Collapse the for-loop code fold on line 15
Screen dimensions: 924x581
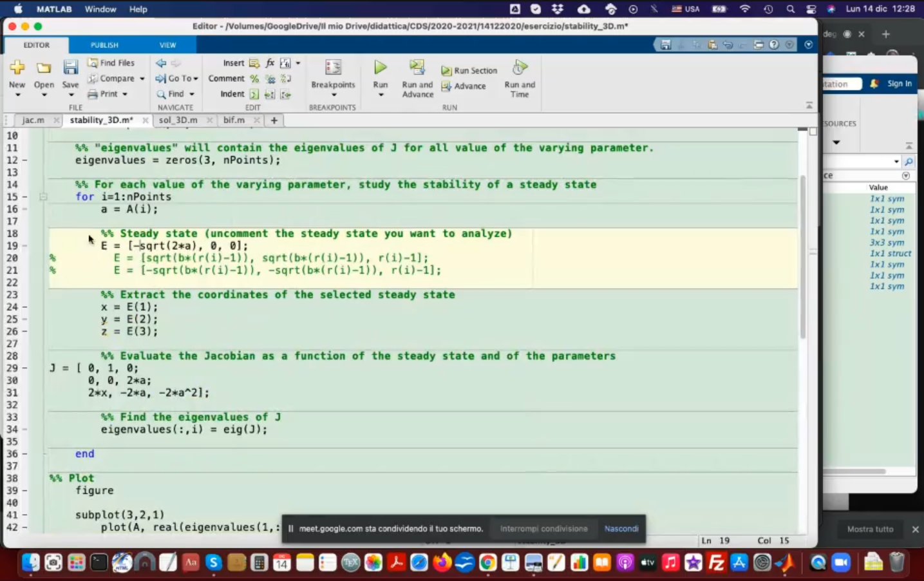[43, 197]
